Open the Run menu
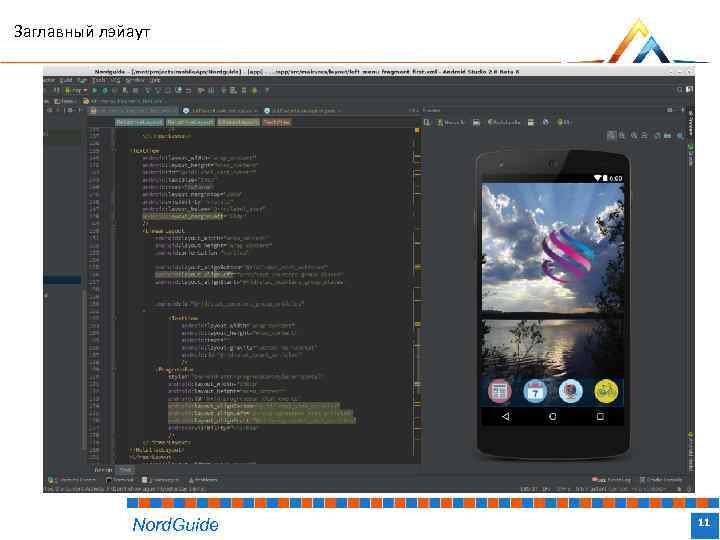Image resolution: width=720 pixels, height=540 pixels. (x=83, y=80)
